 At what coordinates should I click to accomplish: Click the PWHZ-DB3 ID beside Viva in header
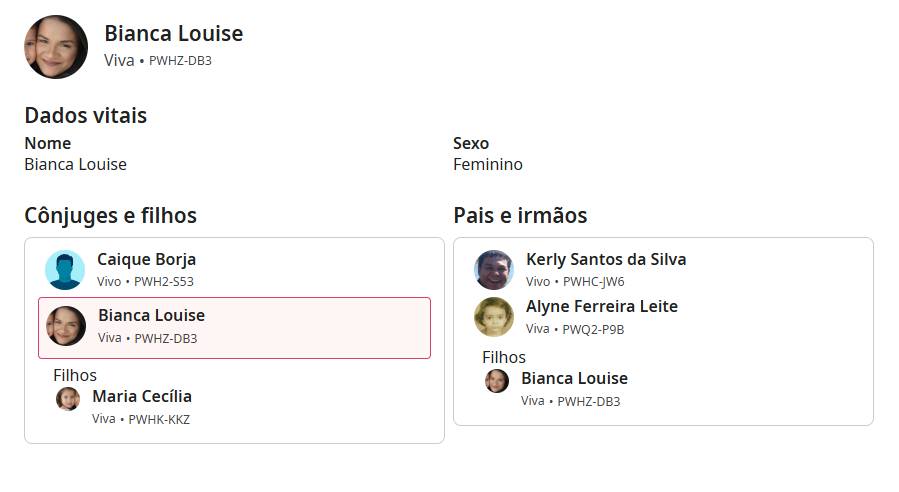point(180,60)
